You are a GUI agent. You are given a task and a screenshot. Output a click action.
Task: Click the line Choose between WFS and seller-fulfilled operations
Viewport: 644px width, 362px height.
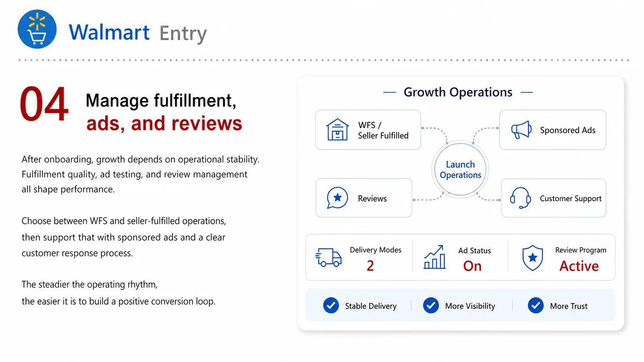pos(124,221)
